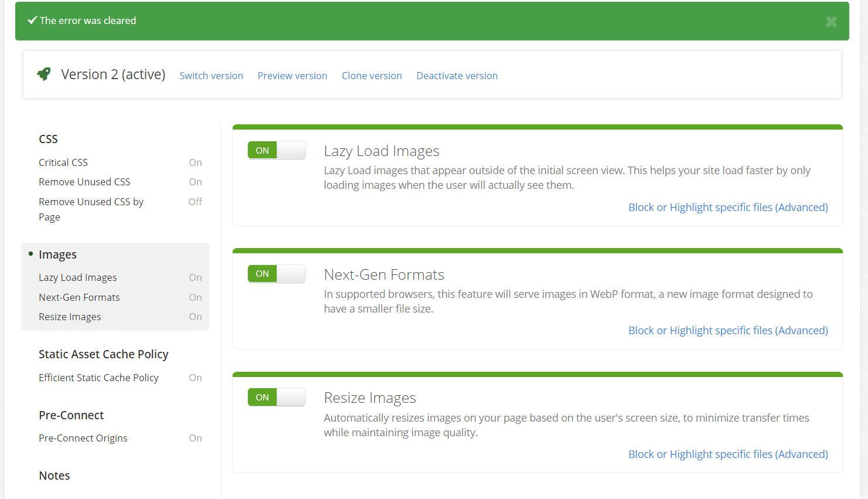This screenshot has height=499, width=868.
Task: Select Clone version option
Action: pyautogui.click(x=372, y=76)
